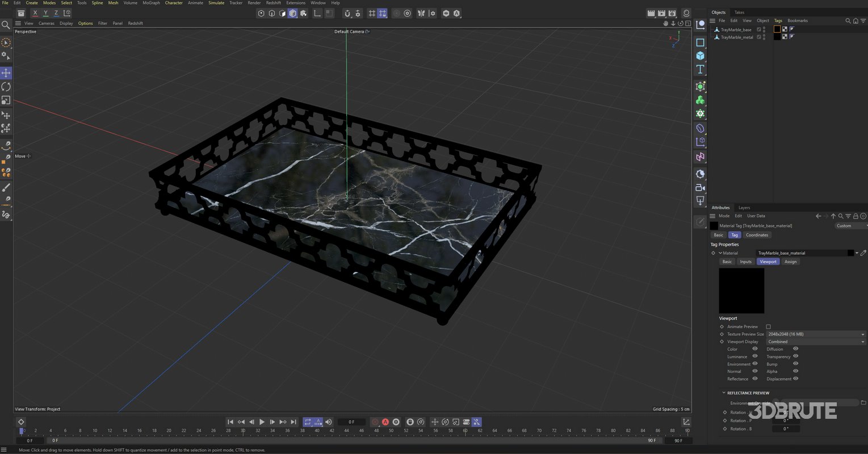Click the Text tool icon in right sidebar
The height and width of the screenshot is (454, 868).
[x=700, y=69]
